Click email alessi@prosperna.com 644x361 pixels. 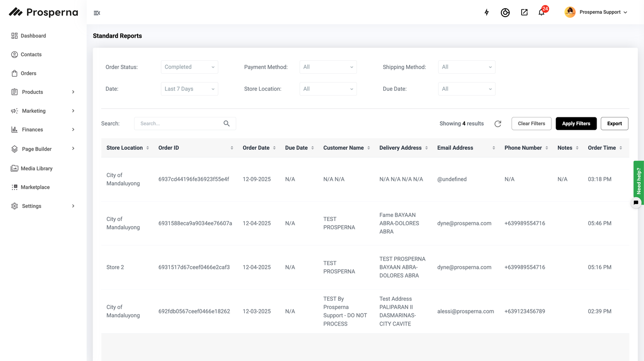coord(466,311)
